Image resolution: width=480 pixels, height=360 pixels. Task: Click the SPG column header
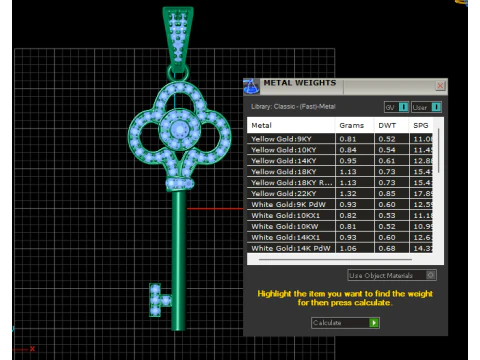[x=421, y=125]
